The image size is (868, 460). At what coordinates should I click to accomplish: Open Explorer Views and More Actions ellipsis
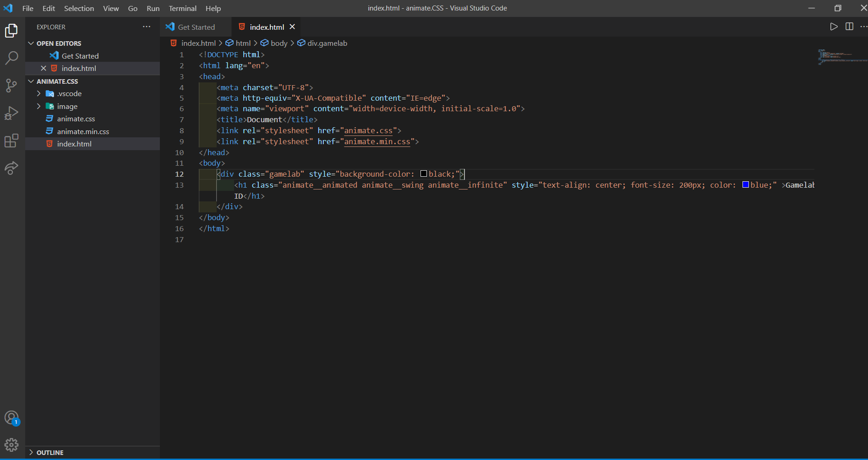click(147, 27)
